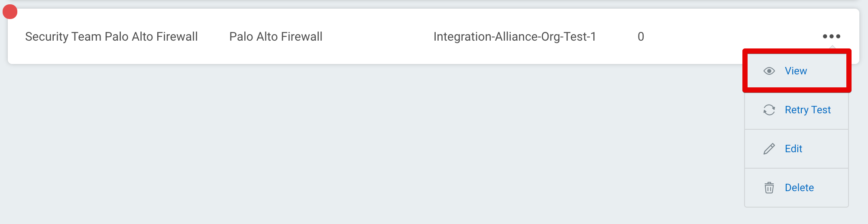
Task: Click the eye icon beside View
Action: [x=769, y=71]
